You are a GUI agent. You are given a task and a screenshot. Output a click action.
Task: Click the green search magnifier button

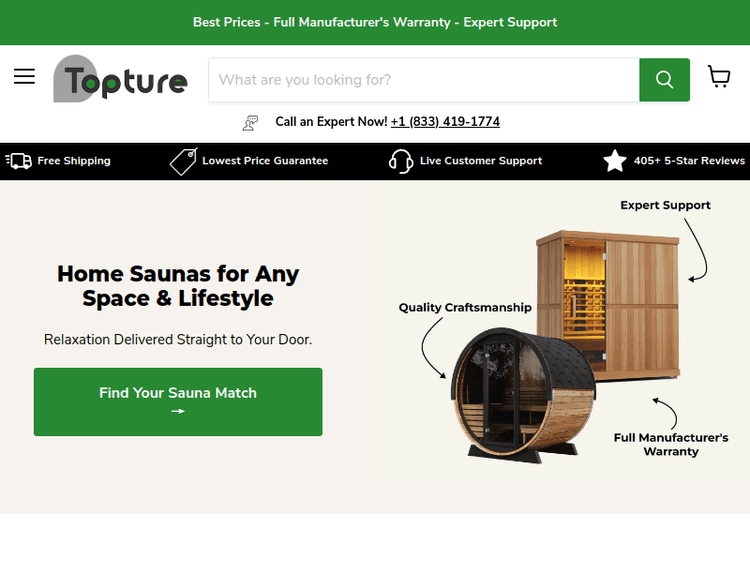point(664,80)
